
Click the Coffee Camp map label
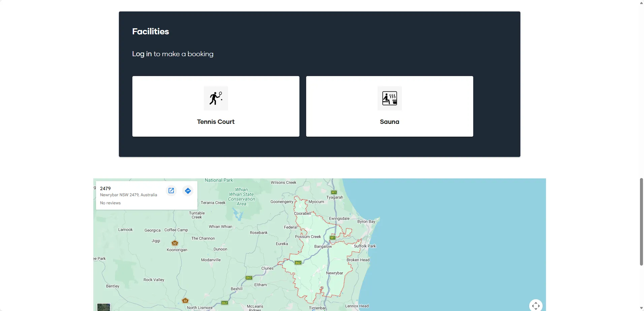[x=176, y=230]
